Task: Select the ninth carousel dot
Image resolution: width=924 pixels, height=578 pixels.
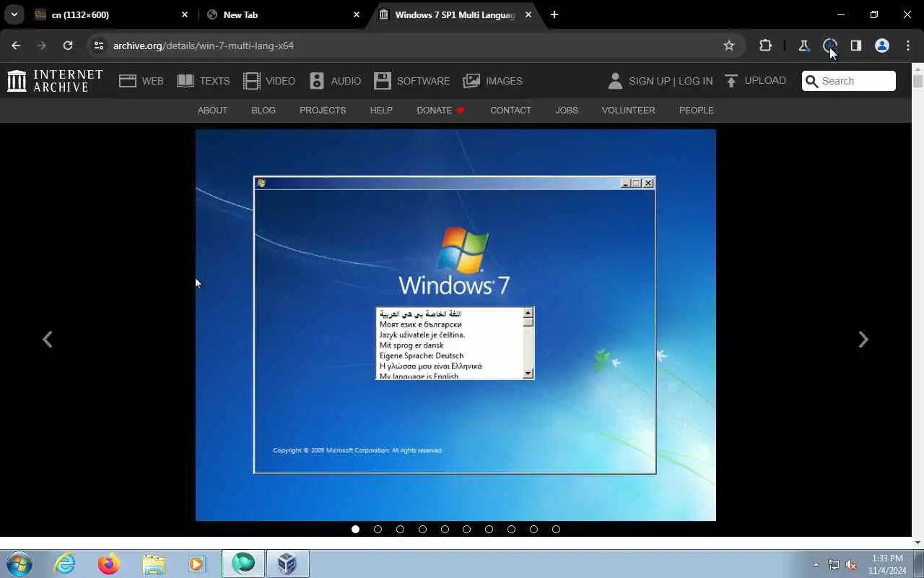Action: tap(533, 529)
